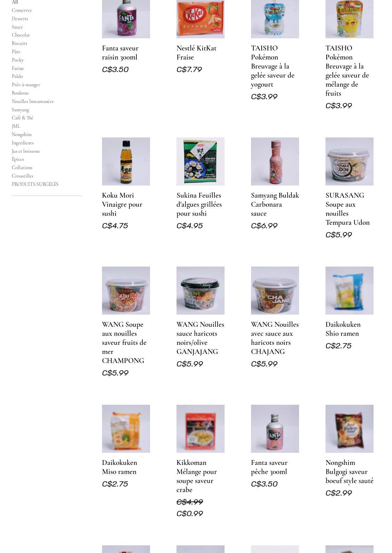
Task: Select the Pocky category
Action: pos(18,60)
